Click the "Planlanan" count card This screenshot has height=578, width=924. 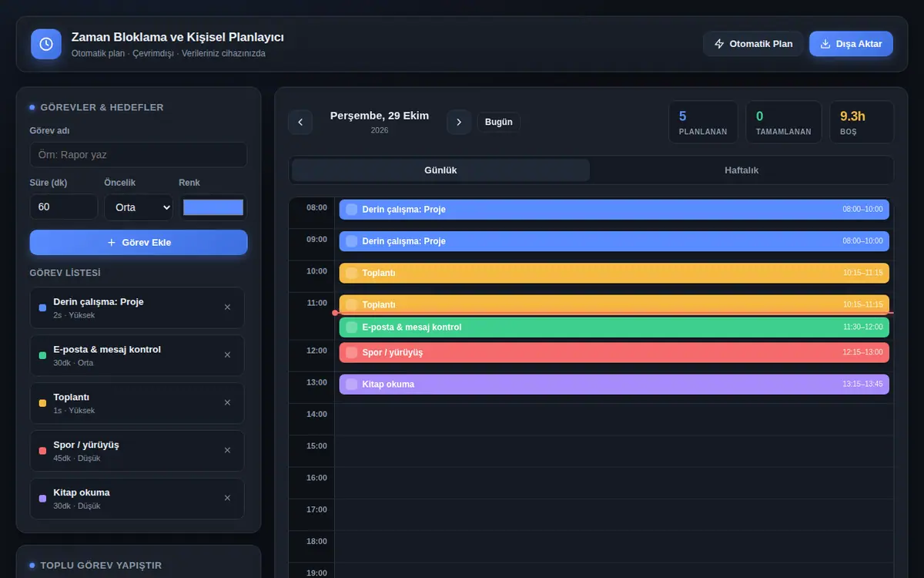coord(703,123)
